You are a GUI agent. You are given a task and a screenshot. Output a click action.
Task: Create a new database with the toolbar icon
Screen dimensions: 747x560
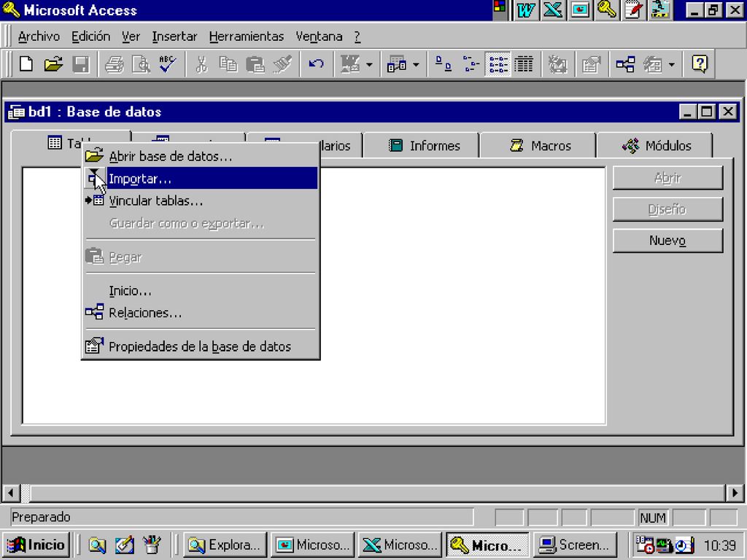pyautogui.click(x=27, y=64)
